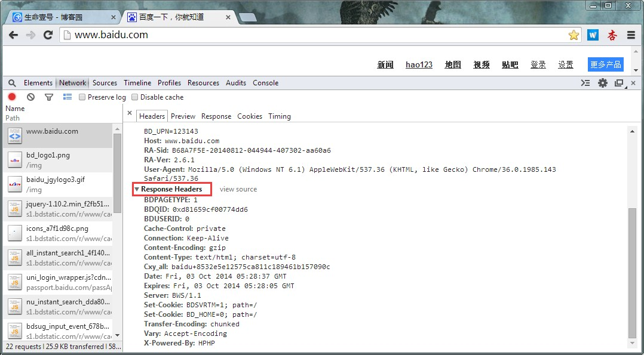Switch to the Preview detail tab

click(183, 116)
